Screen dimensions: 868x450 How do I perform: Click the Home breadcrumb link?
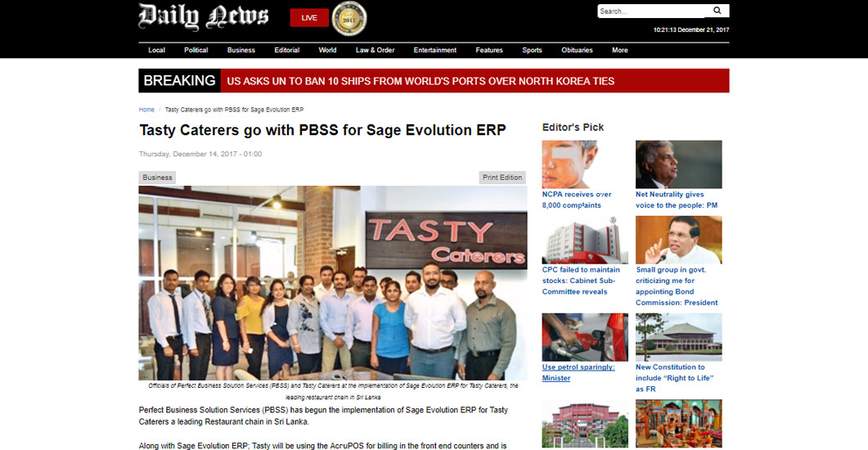[x=146, y=110]
